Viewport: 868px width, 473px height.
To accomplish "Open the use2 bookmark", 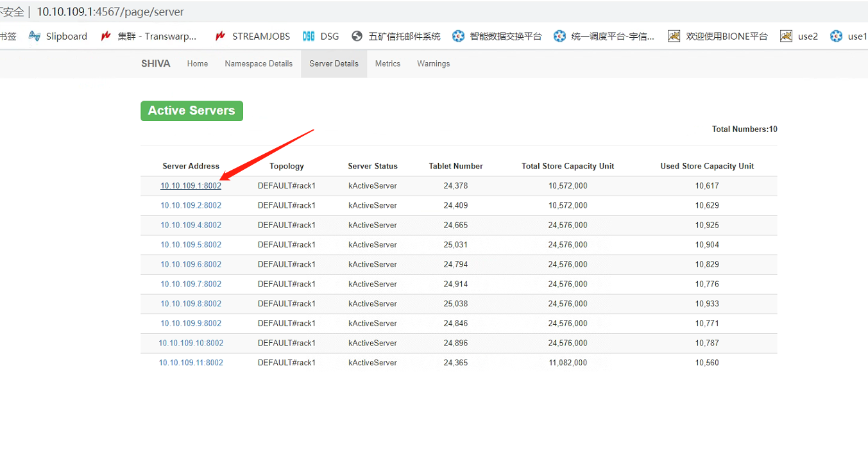I will point(799,37).
